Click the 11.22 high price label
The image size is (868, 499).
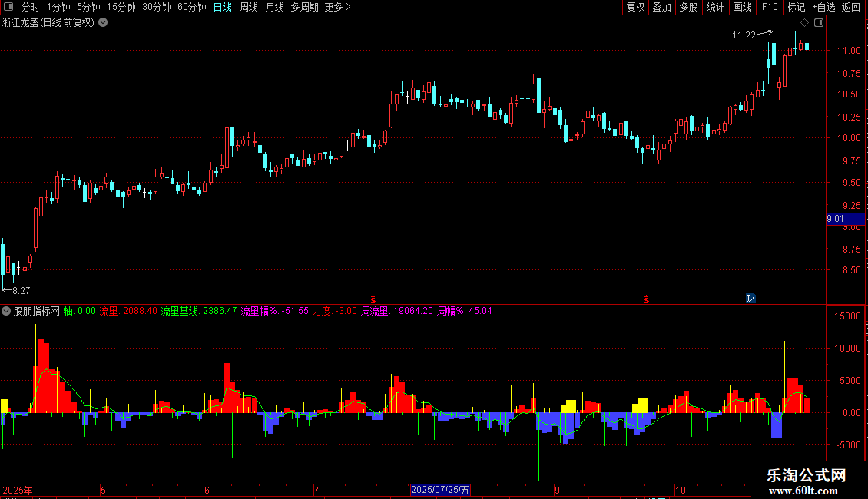click(x=744, y=35)
